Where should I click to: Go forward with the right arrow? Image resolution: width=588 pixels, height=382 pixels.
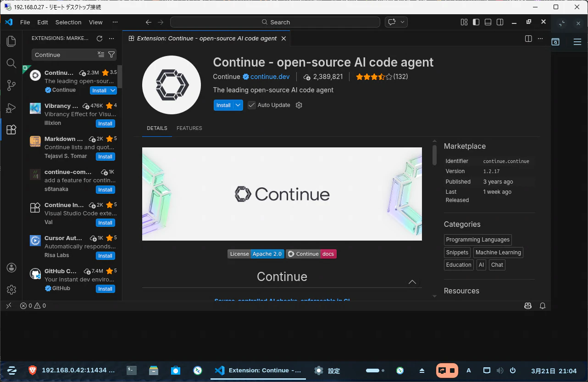click(161, 22)
